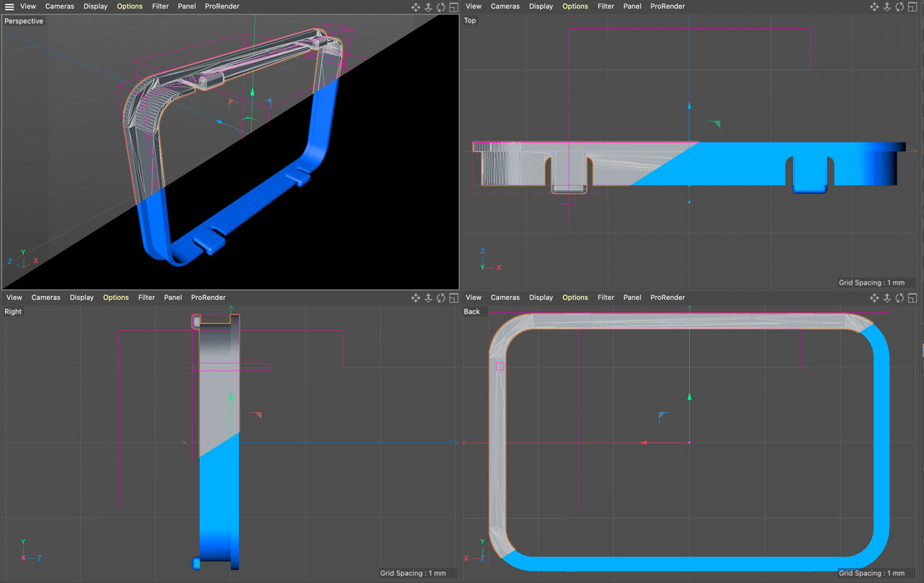Click the zoom/dolly camera icon in Perspective viewport
The image size is (924, 583).
[x=428, y=7]
